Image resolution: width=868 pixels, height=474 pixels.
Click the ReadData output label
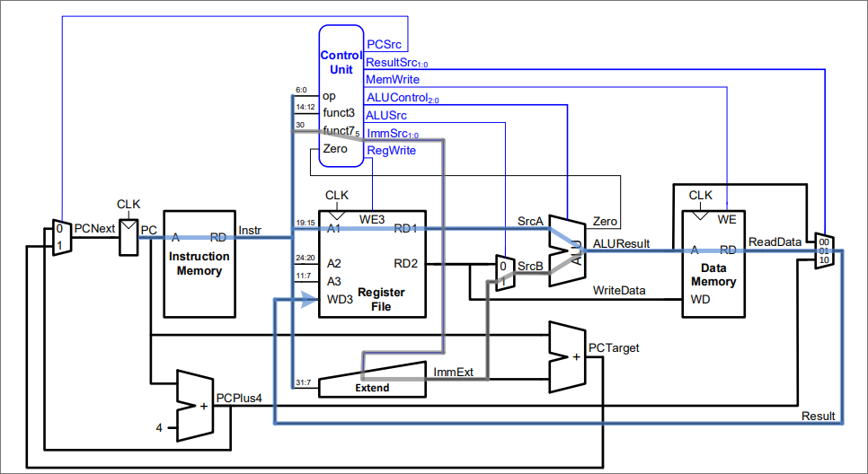tap(775, 241)
